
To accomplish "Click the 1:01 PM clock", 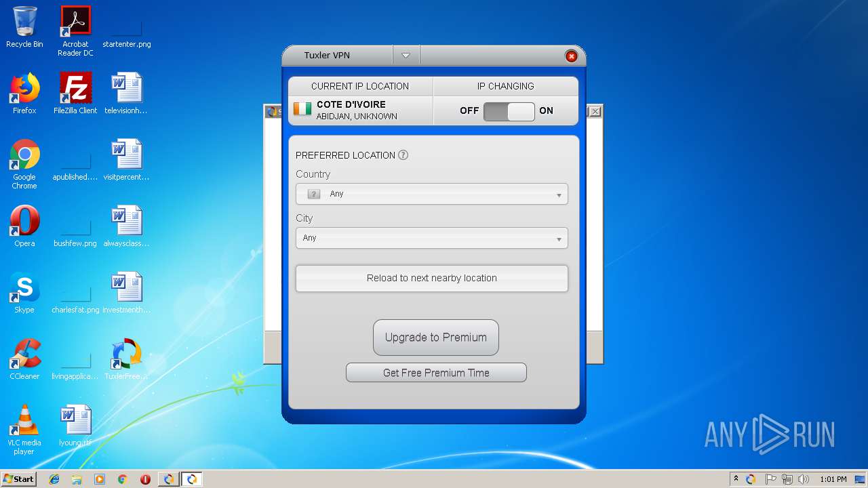I will pos(833,479).
